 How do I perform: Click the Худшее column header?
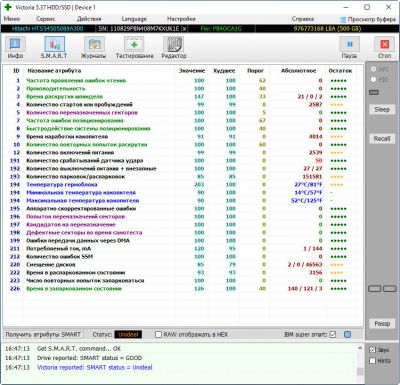(x=224, y=71)
